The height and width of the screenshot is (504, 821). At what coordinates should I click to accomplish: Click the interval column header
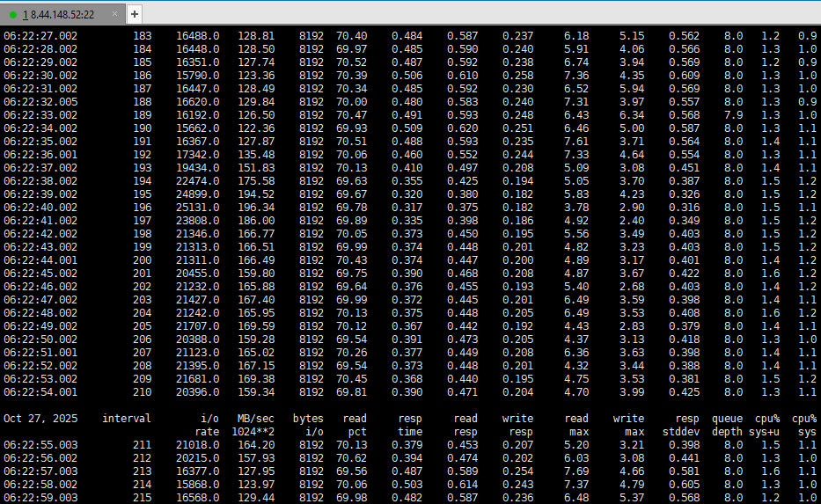(127, 419)
